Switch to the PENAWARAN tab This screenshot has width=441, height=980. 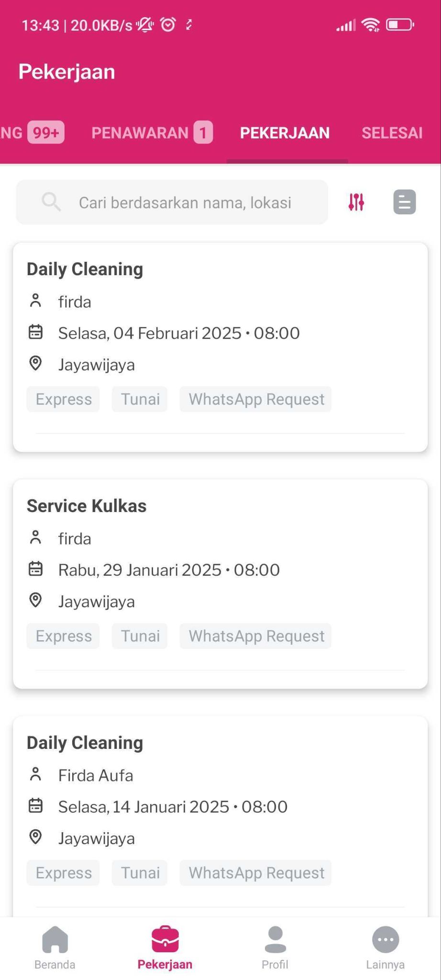point(152,133)
